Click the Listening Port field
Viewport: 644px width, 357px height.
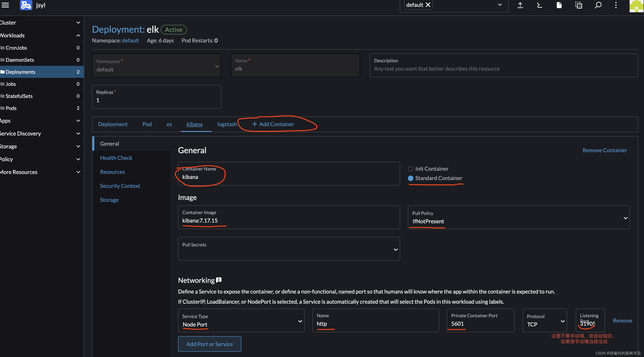590,320
